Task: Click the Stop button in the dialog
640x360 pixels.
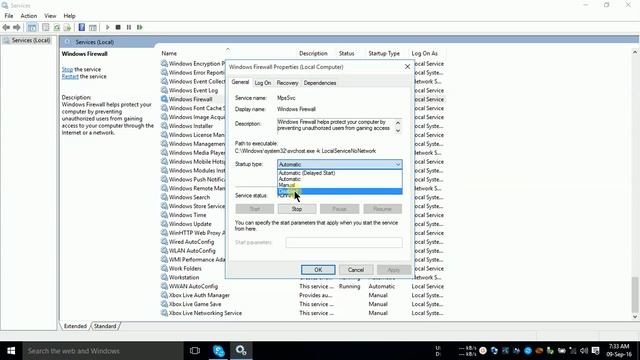Action: [x=297, y=209]
